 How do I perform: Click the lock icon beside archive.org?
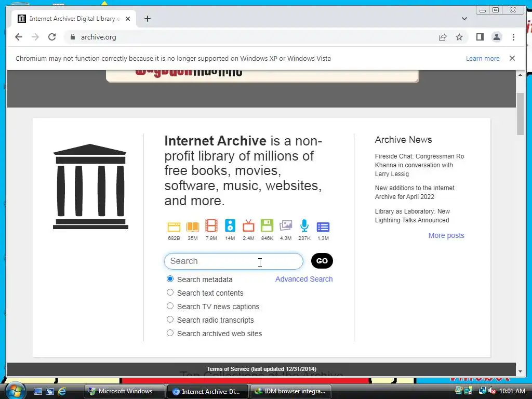[72, 37]
